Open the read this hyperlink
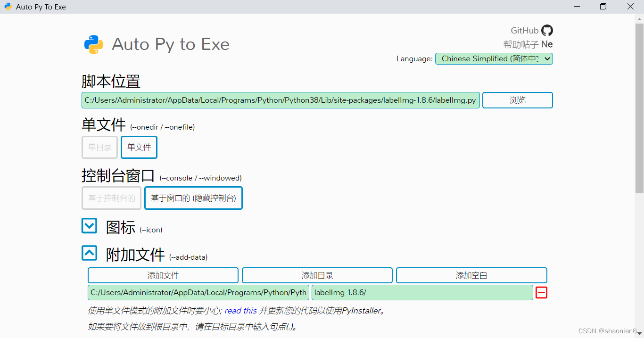The height and width of the screenshot is (338, 644). point(241,310)
